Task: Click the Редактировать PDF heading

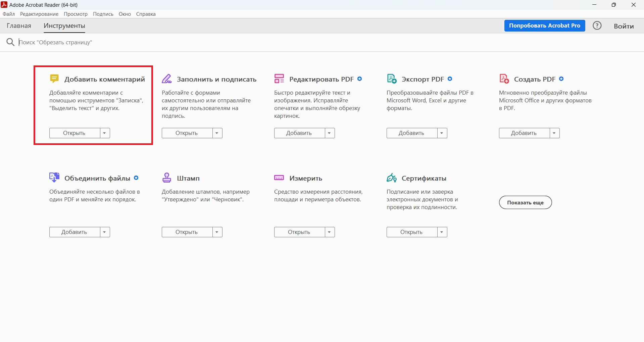Action: pos(321,79)
